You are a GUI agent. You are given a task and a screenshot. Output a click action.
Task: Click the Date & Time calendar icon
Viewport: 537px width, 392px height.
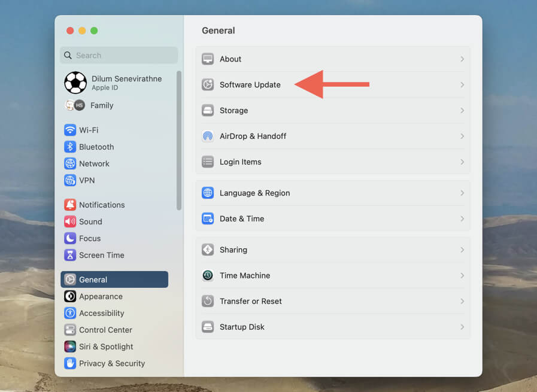coord(208,218)
